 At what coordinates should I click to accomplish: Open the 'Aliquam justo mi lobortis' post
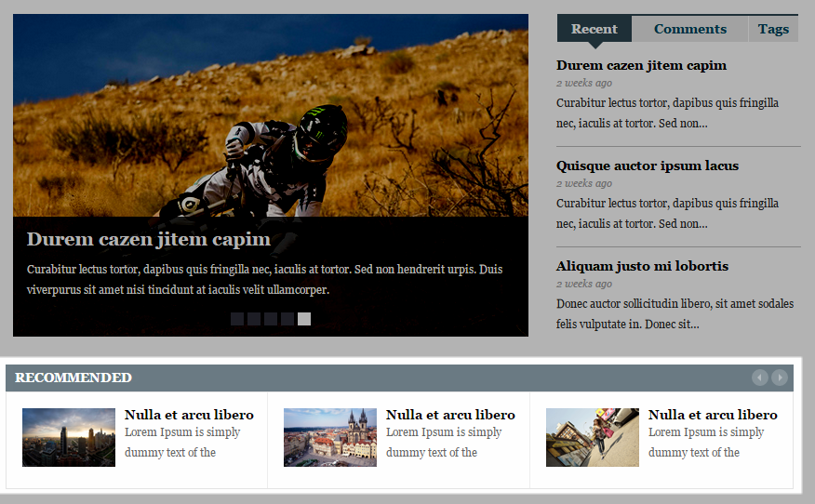pyautogui.click(x=643, y=266)
